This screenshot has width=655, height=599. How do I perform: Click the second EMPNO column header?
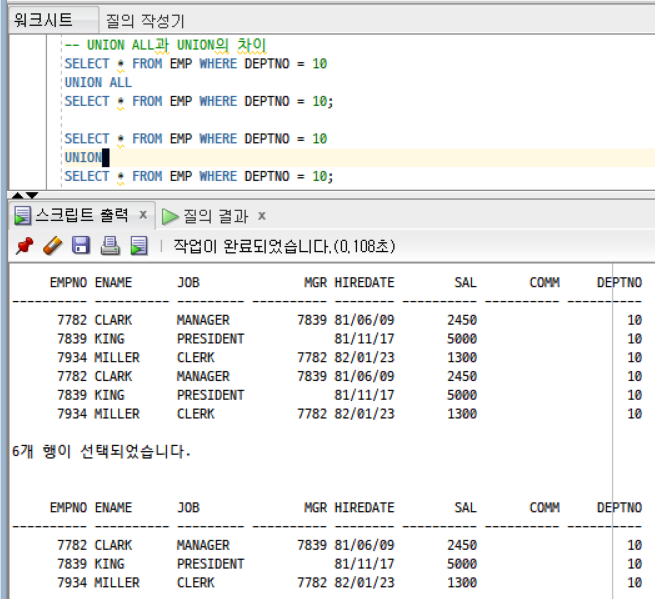point(68,508)
